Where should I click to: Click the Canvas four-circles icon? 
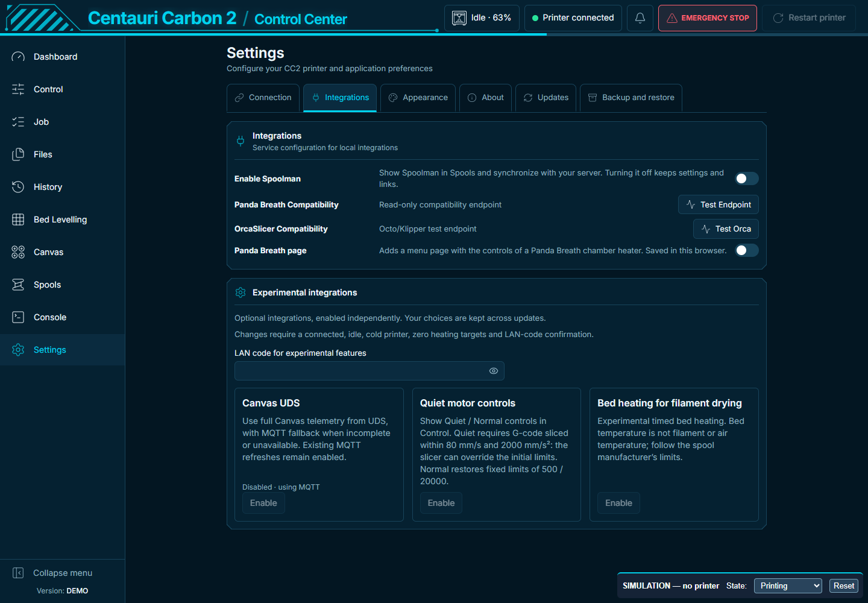[x=18, y=252]
